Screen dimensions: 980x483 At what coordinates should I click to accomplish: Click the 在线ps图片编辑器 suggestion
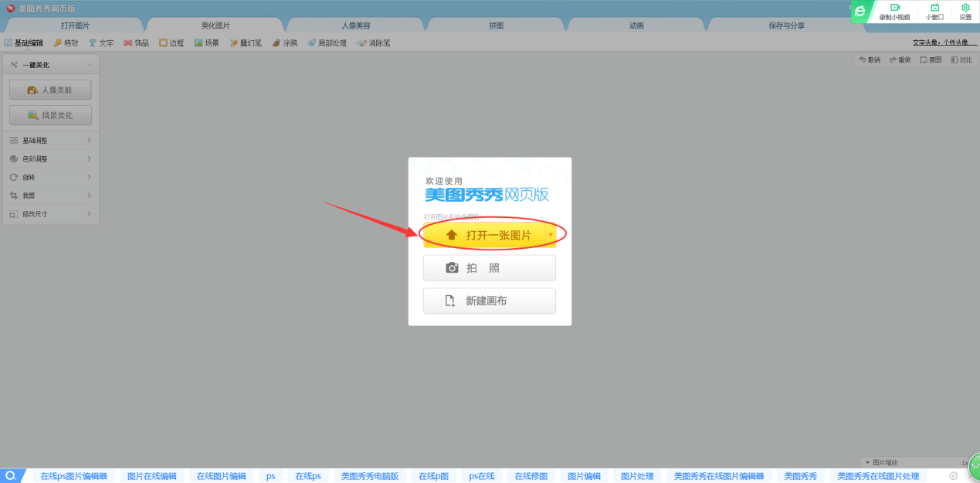73,476
